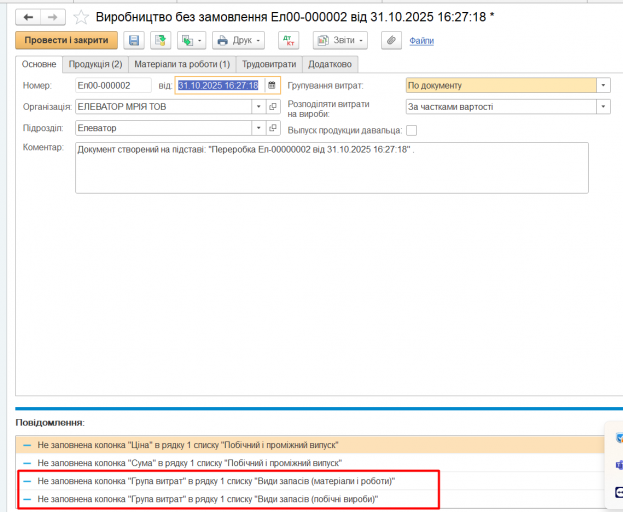Open the Файли link

pos(422,41)
